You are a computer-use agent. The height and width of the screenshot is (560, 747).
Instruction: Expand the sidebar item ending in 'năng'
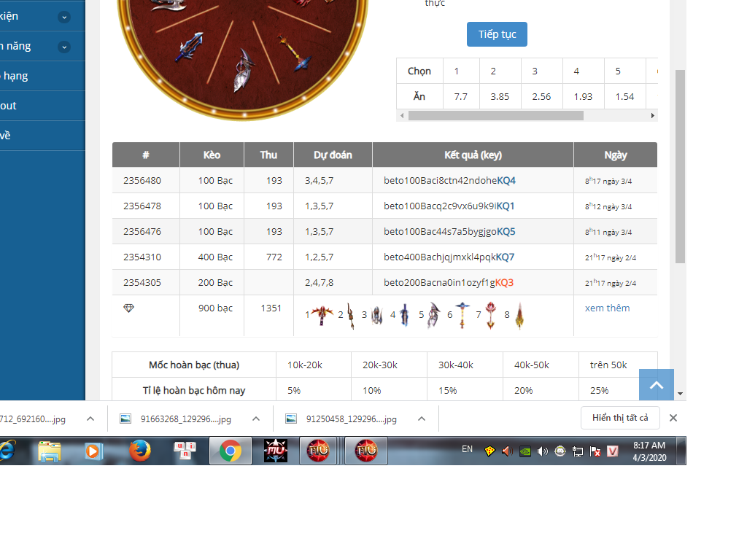pos(64,47)
